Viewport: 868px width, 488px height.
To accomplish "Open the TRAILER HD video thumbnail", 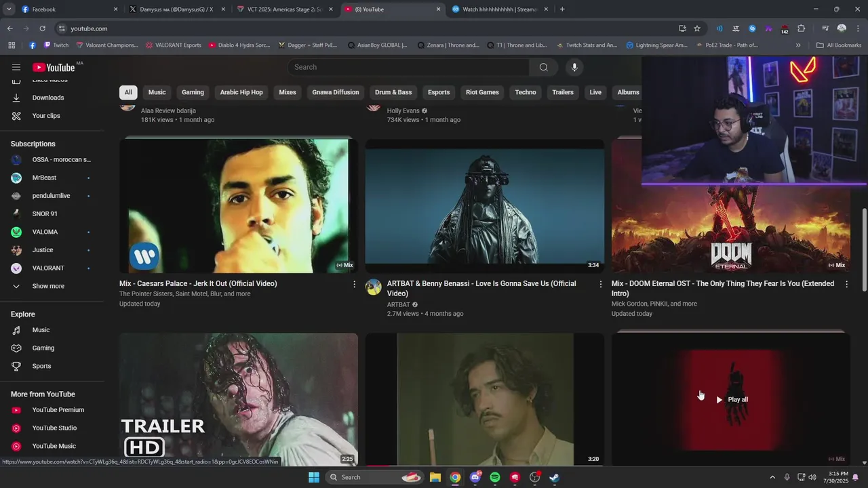I will pos(239,399).
